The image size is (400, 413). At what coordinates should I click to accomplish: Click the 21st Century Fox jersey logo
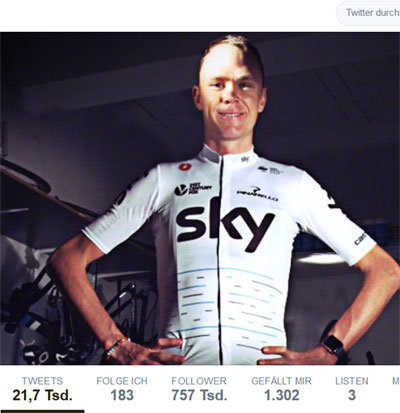tap(193, 189)
